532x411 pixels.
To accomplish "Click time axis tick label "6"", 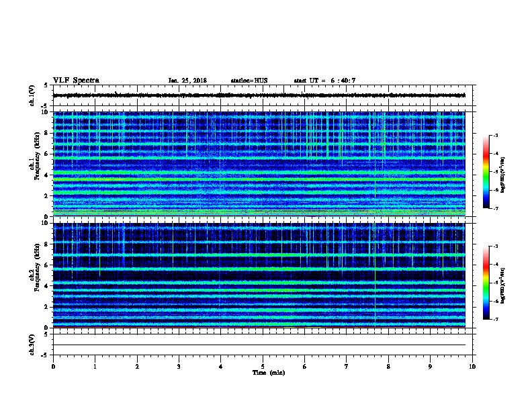I will pos(305,367).
